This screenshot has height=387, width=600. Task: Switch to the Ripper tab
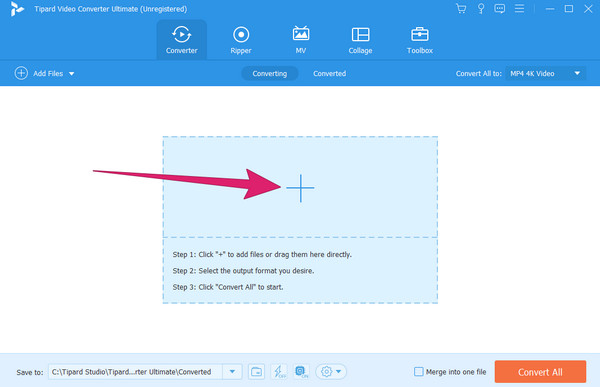coord(241,40)
